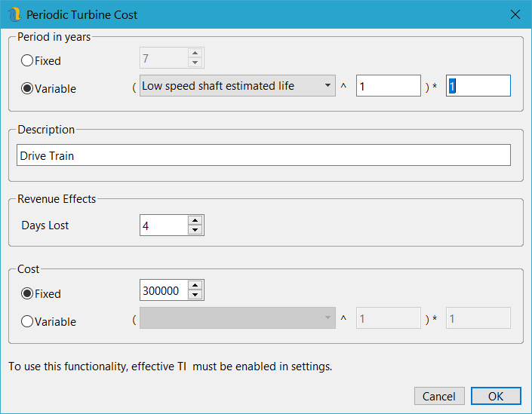The width and height of the screenshot is (532, 414).
Task: Select the Fixed period radio button
Action: (27, 60)
